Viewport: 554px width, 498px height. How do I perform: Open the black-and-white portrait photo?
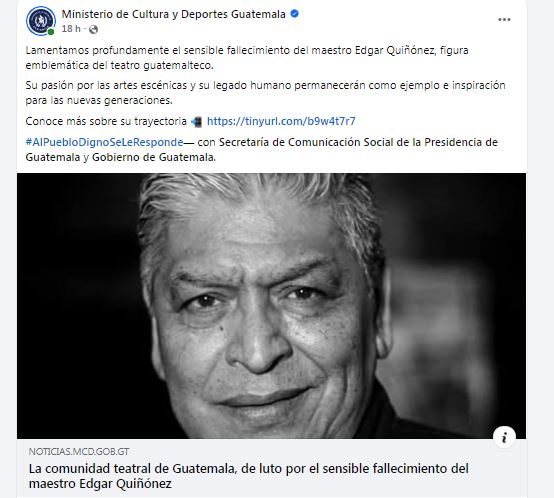click(271, 306)
